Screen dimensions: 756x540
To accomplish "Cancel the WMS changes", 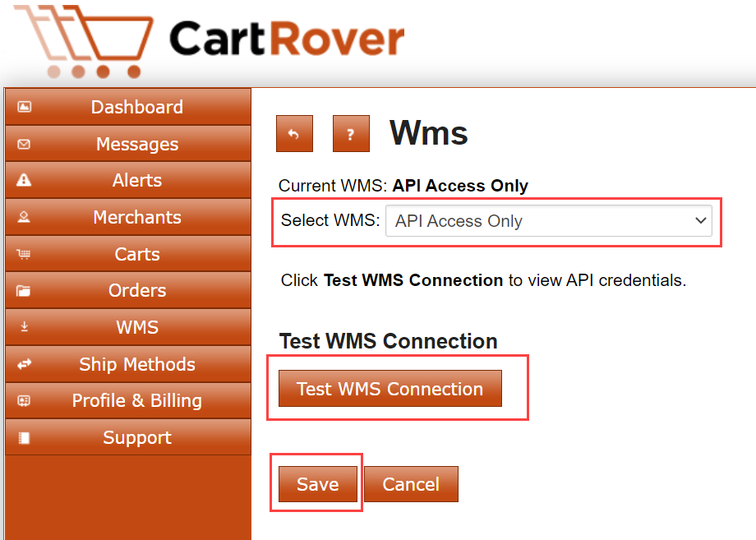I will click(411, 484).
